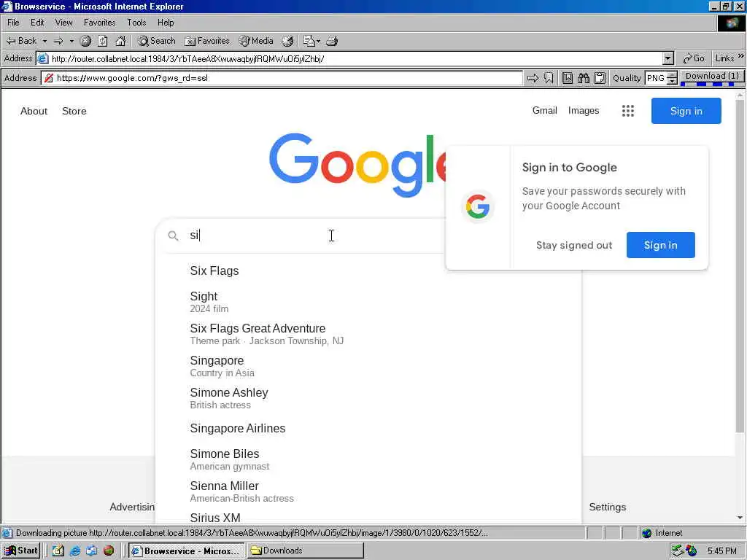
Task: Select the 'Sight' 2024 film suggestion
Action: tap(368, 302)
